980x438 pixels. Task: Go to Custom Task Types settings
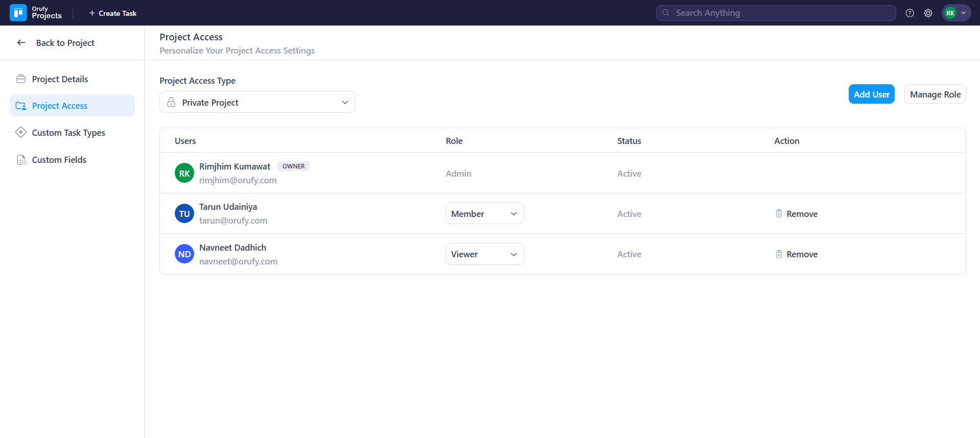point(68,133)
